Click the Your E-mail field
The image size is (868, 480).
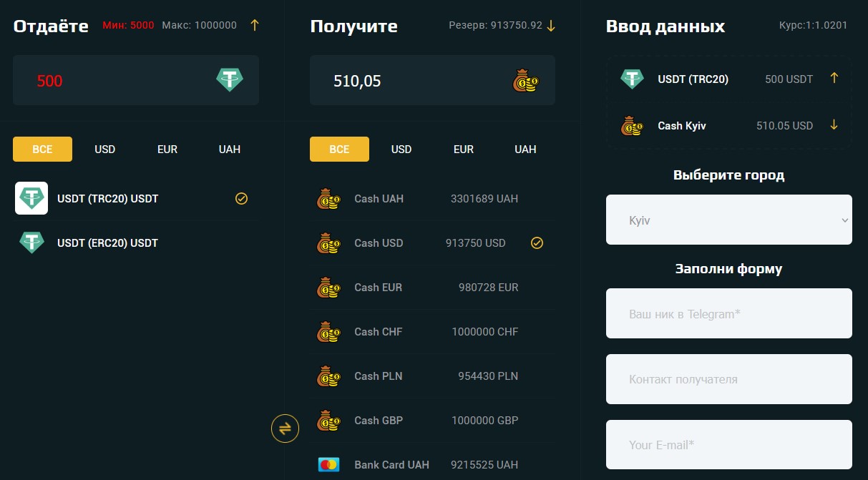pos(728,444)
